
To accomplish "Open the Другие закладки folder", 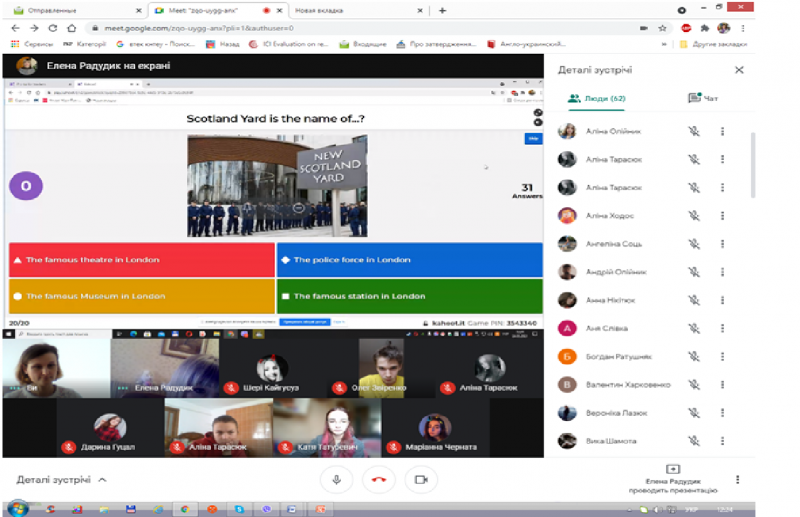I will (714, 44).
